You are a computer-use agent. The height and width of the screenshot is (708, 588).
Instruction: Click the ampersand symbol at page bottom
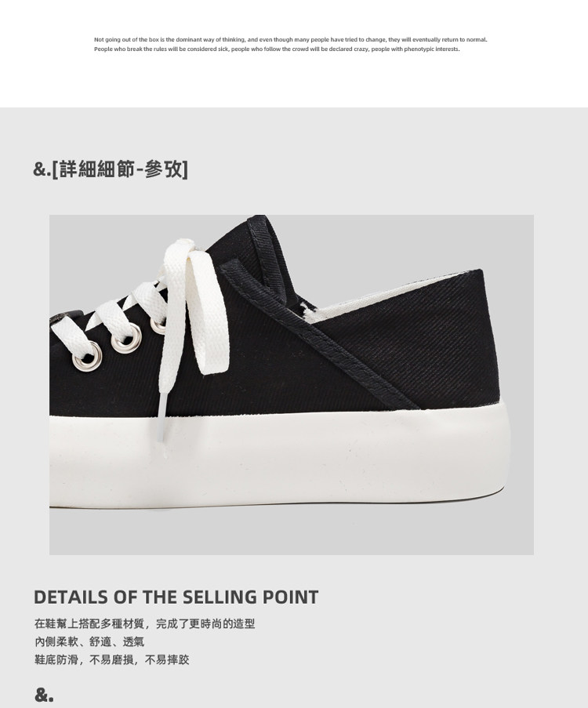coord(44,695)
